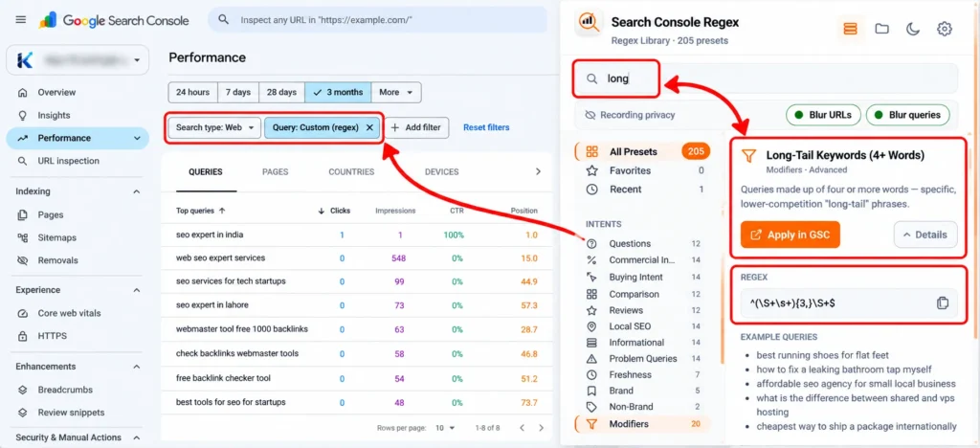980x448 pixels.
Task: Click query 'free backlink checker tool'
Action: 223,378
